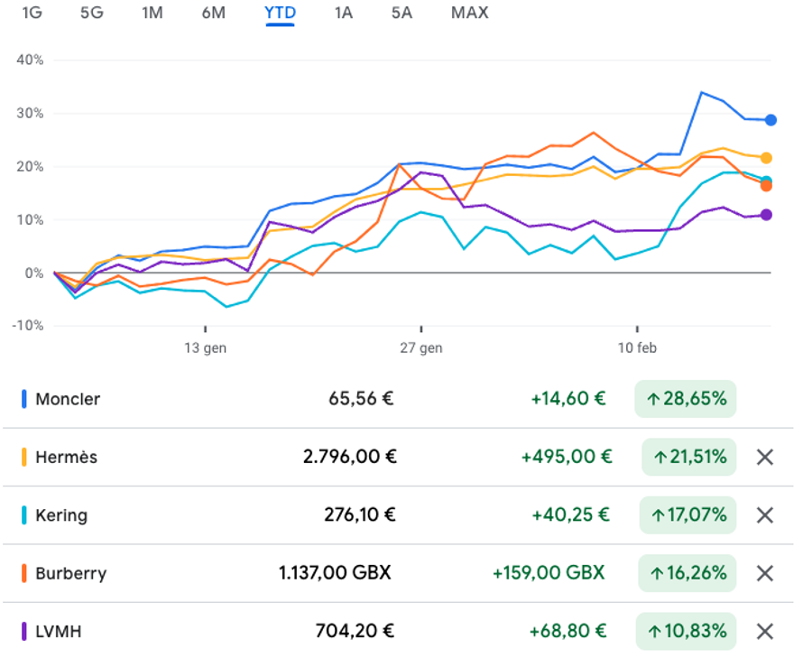Open the Hermès stock name
The image size is (812, 658).
tap(66, 457)
